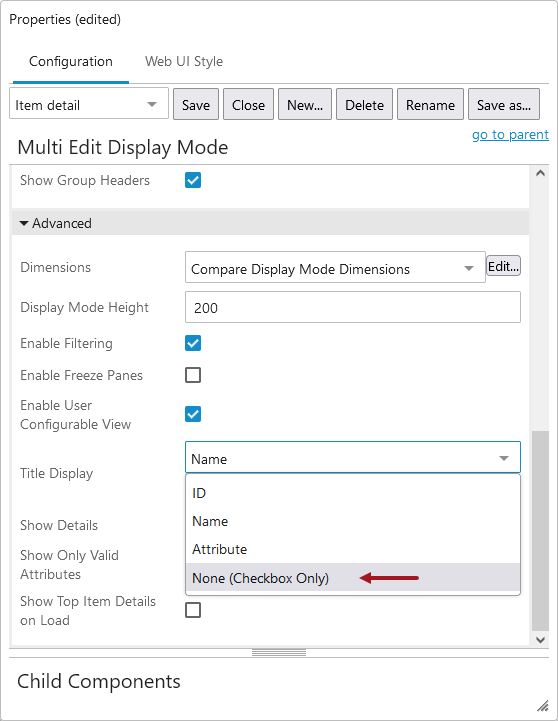The image size is (558, 721).
Task: Toggle the Enable Filtering checkbox
Action: pyautogui.click(x=193, y=343)
